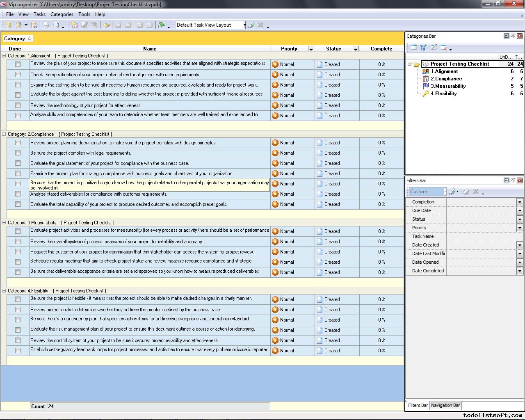Open the Due Date filter dropdown
The image size is (525, 420).
[x=519, y=211]
